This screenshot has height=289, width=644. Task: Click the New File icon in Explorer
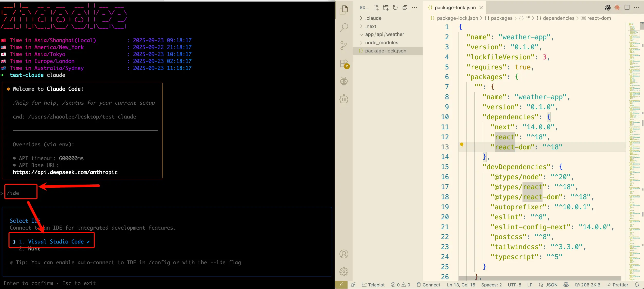coord(376,8)
